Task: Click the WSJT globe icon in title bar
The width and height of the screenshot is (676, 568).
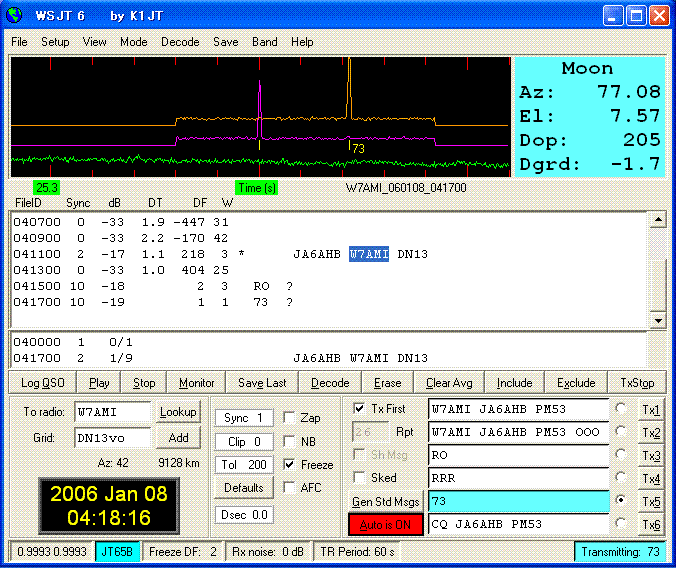Action: (x=16, y=16)
